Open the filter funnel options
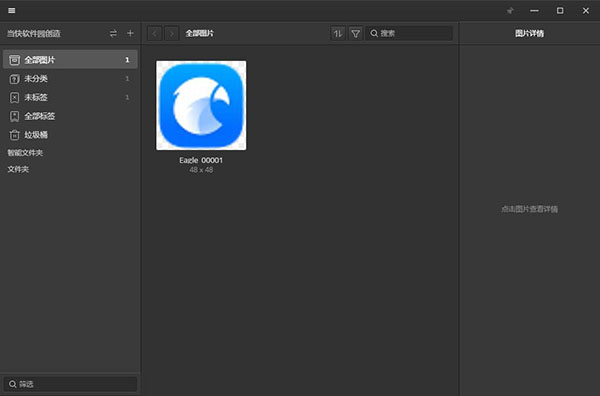Viewport: 600px width, 396px height. click(x=355, y=34)
